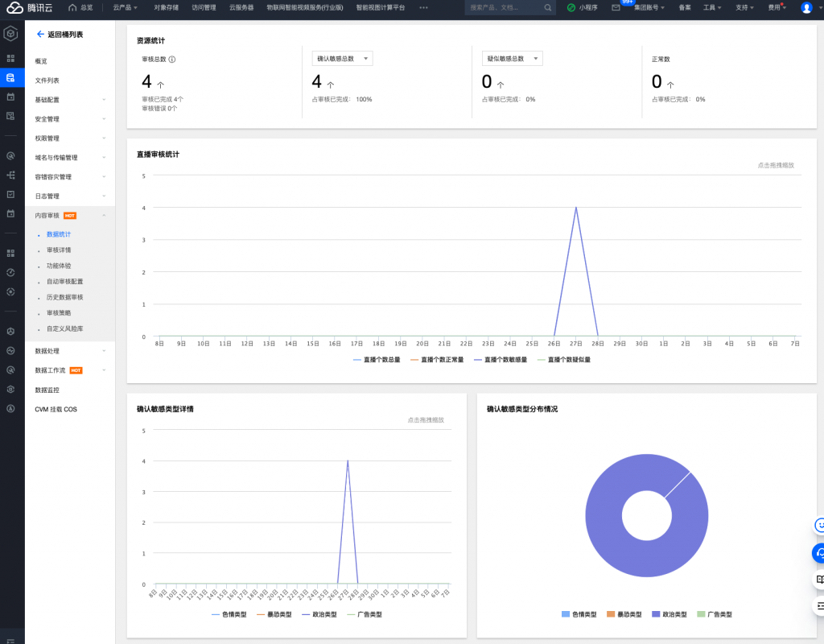Open 自动审核配置 submenu item
Viewport: 824px width, 644px height.
click(64, 282)
